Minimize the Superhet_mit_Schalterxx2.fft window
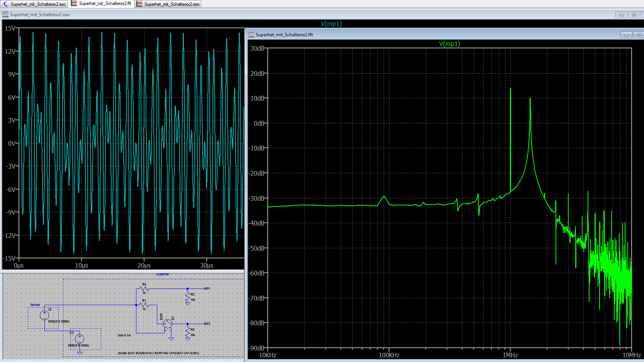 pyautogui.click(x=626, y=35)
